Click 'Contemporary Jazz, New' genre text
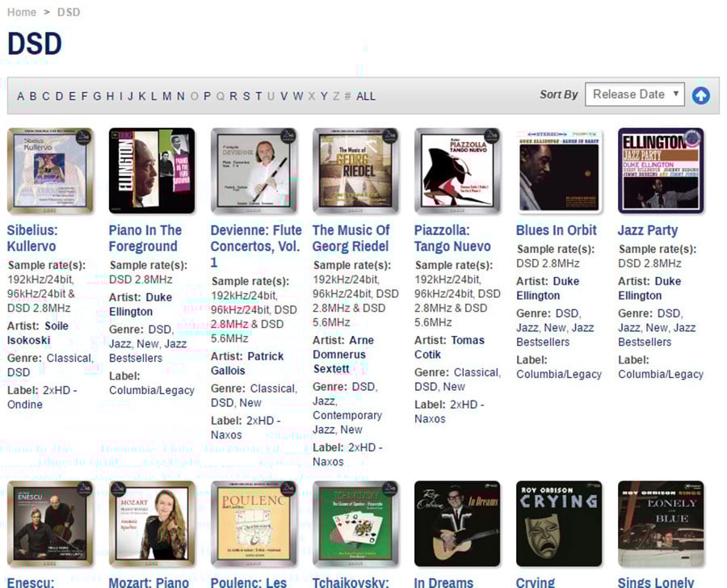 pos(347,422)
